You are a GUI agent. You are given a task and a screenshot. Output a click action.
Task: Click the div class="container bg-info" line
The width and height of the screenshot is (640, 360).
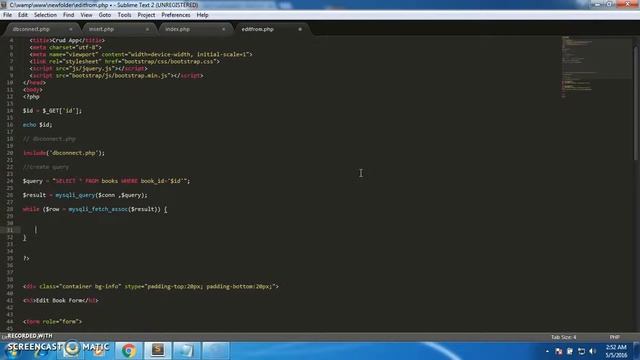click(x=151, y=287)
